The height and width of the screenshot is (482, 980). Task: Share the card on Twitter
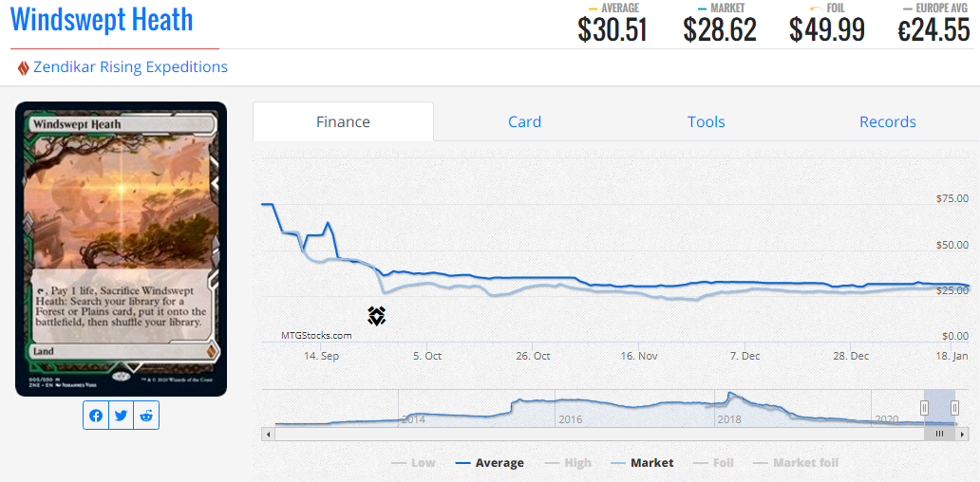pos(121,416)
